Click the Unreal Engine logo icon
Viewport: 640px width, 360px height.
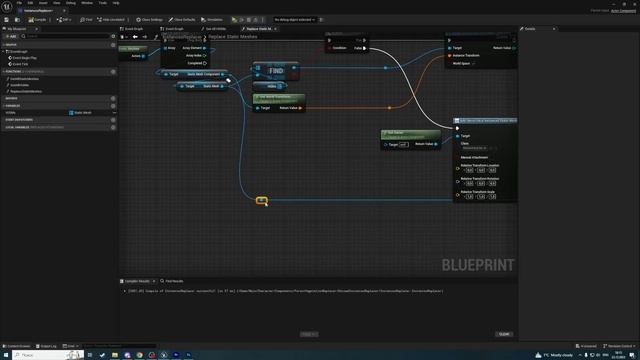[7, 6]
